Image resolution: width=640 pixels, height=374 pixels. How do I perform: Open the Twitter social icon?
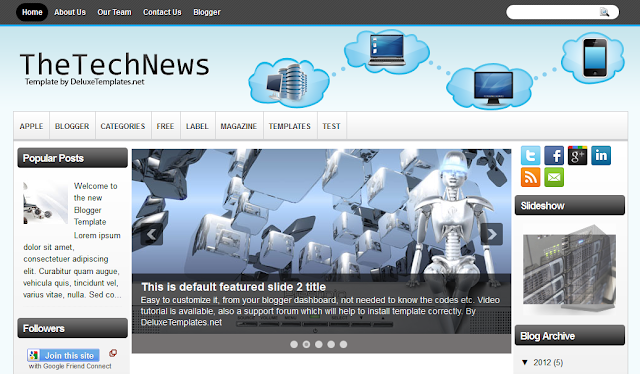click(530, 156)
